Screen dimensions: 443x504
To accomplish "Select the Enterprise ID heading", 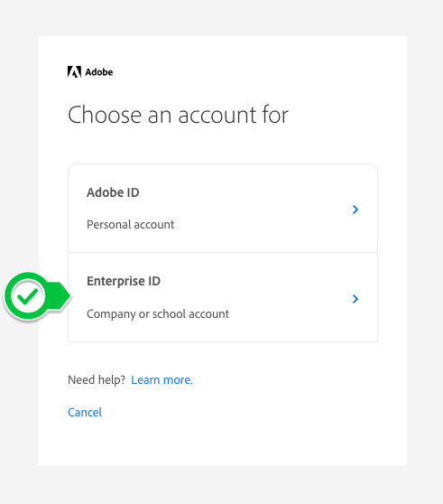I will pyautogui.click(x=124, y=281).
